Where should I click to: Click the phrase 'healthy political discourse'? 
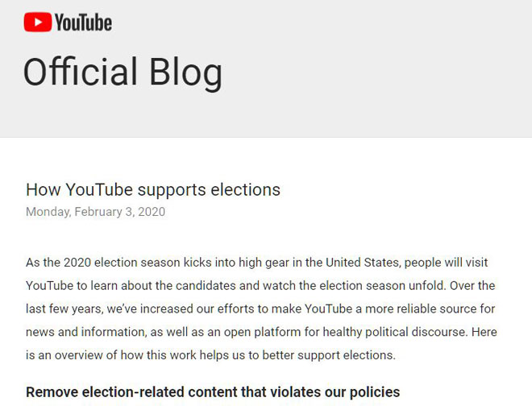tap(394, 332)
